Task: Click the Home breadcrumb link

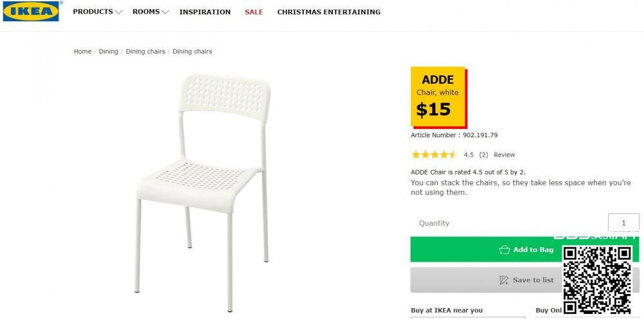Action: 82,52
